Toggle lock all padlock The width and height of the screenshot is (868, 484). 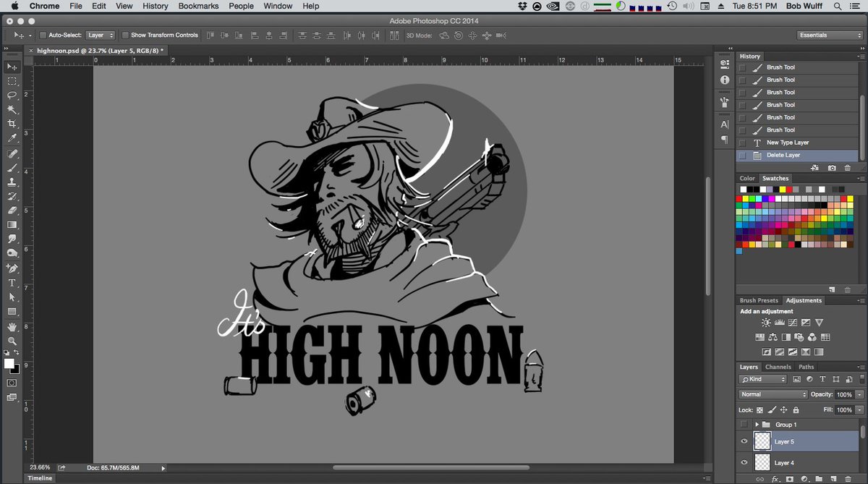tap(796, 409)
